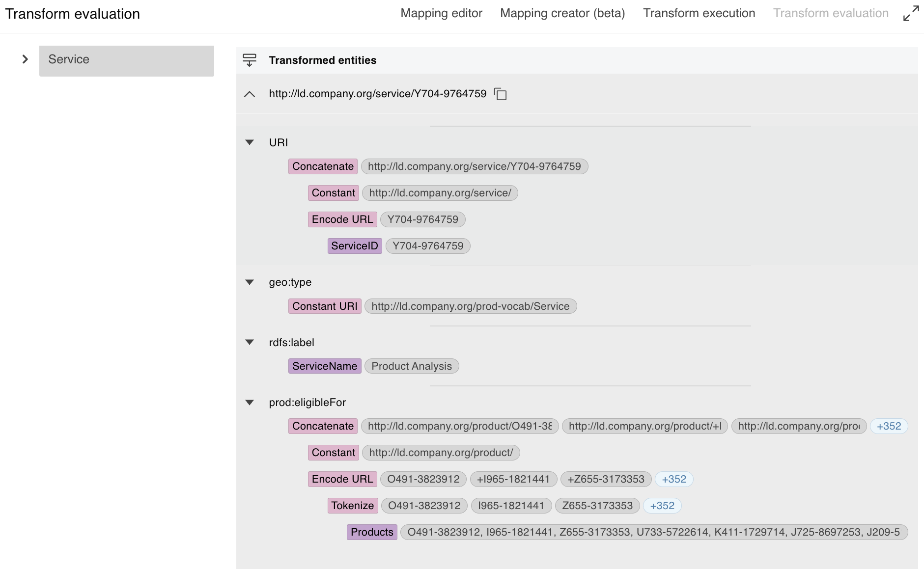Click the Encode URL value Y704-9764759 under URI
The width and height of the screenshot is (924, 569).
[x=423, y=219]
